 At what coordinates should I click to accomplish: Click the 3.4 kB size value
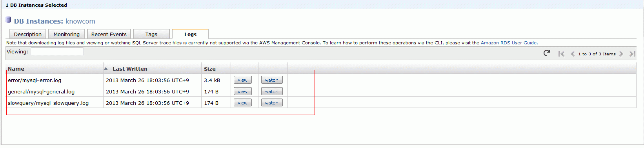pyautogui.click(x=212, y=80)
